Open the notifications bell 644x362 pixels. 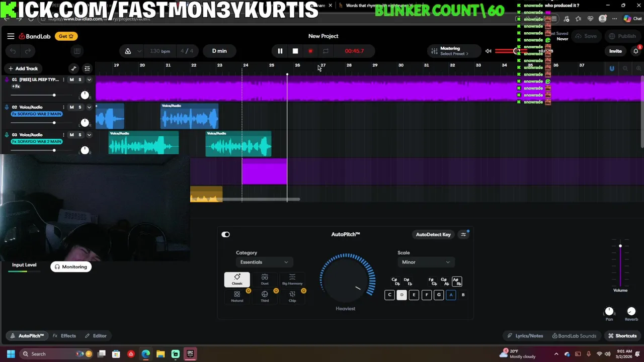pyautogui.click(x=636, y=51)
